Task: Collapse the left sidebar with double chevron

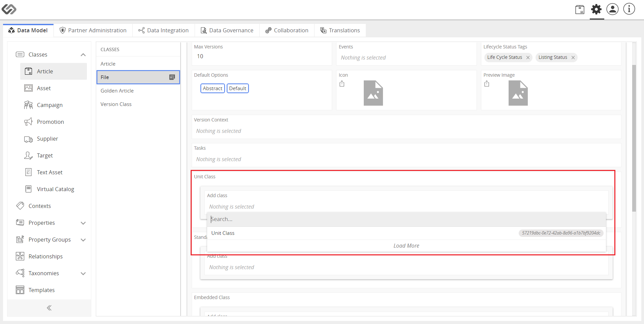Action: click(x=49, y=308)
